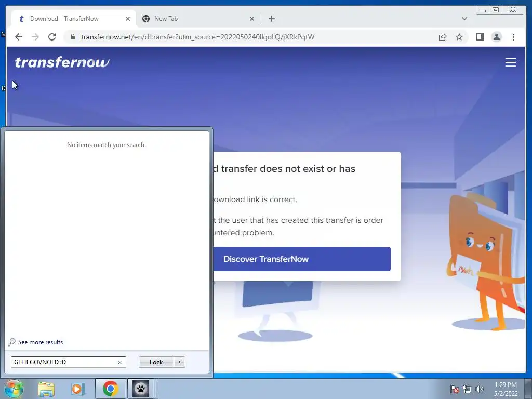
Task: Select the Download - TransferNow tab
Action: tap(74, 19)
